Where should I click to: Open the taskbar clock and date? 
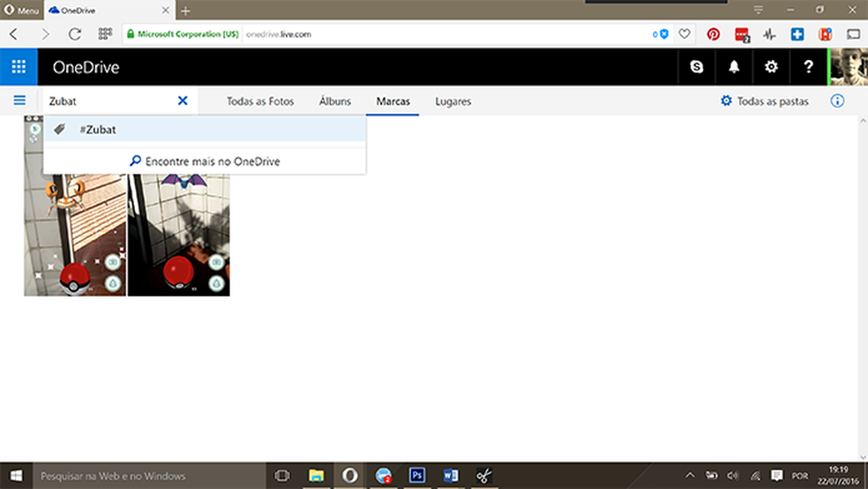coord(839,476)
